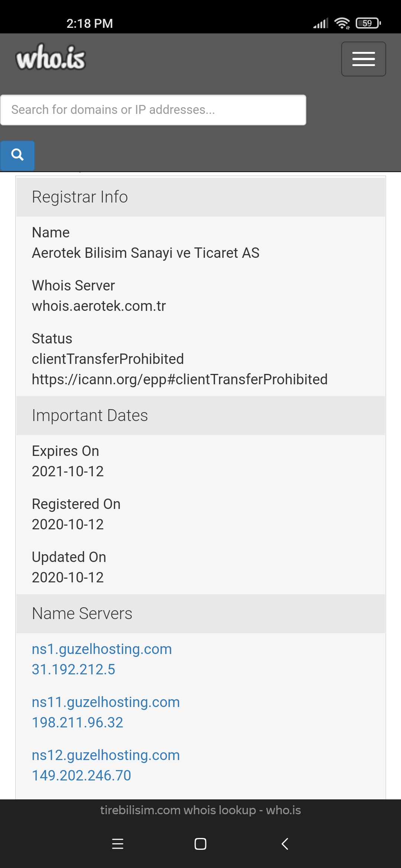Screen dimensions: 401x868
Task: Select the Important Dates section header
Action: (x=200, y=415)
